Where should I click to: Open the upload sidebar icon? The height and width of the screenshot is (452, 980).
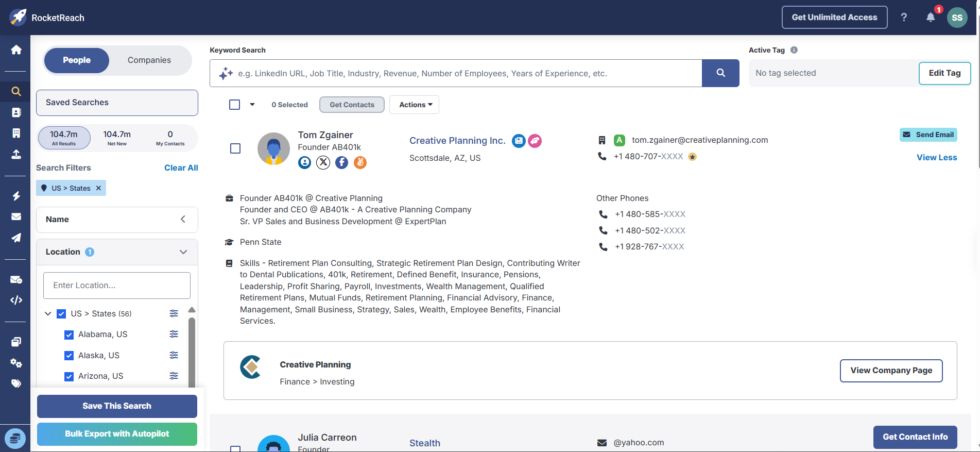16,154
